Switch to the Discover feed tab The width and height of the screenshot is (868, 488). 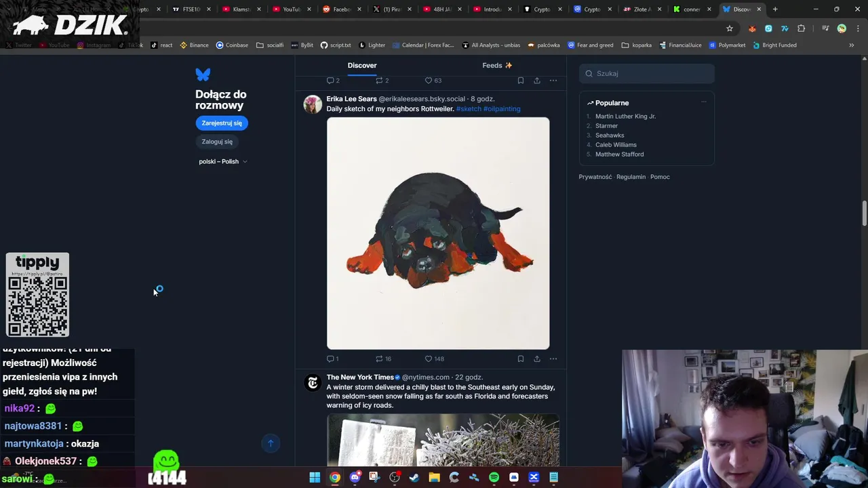pyautogui.click(x=362, y=65)
